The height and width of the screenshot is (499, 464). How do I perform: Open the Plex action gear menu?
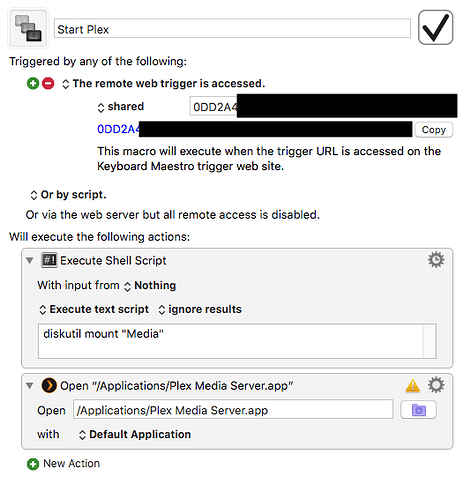(436, 385)
